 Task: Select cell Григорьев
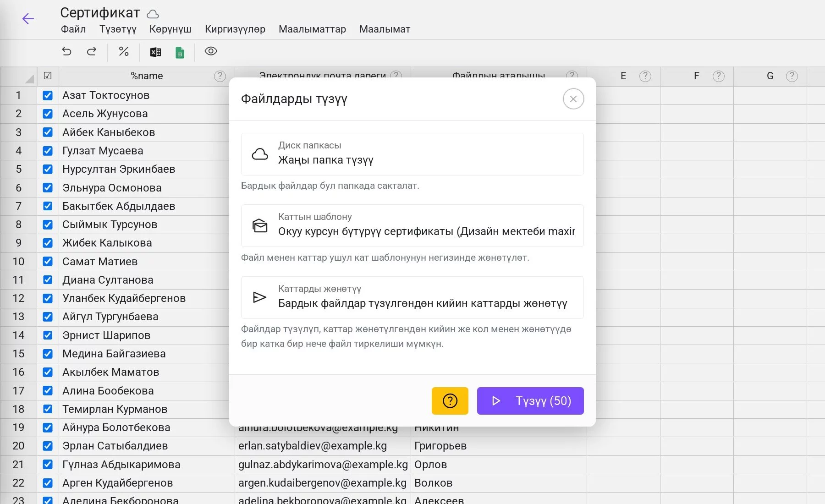[x=499, y=446]
